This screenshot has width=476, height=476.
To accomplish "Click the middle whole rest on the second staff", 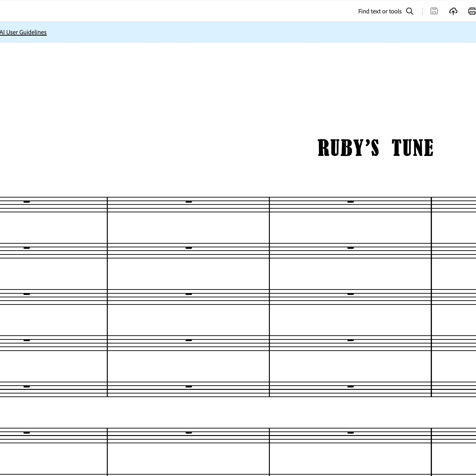I will [x=189, y=248].
